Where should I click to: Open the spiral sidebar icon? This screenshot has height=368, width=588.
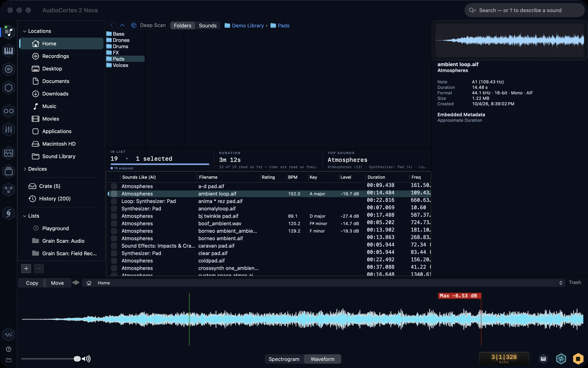tap(9, 213)
